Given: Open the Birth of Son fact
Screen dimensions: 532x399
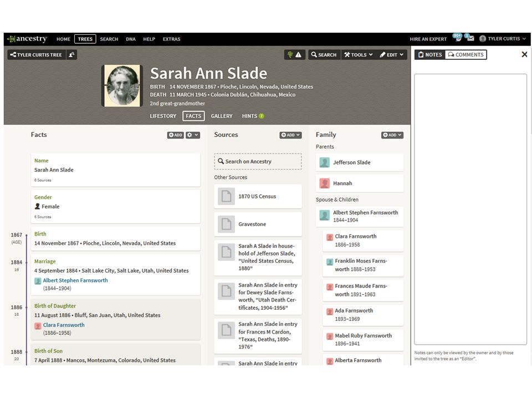Looking at the screenshot, I should (x=115, y=355).
